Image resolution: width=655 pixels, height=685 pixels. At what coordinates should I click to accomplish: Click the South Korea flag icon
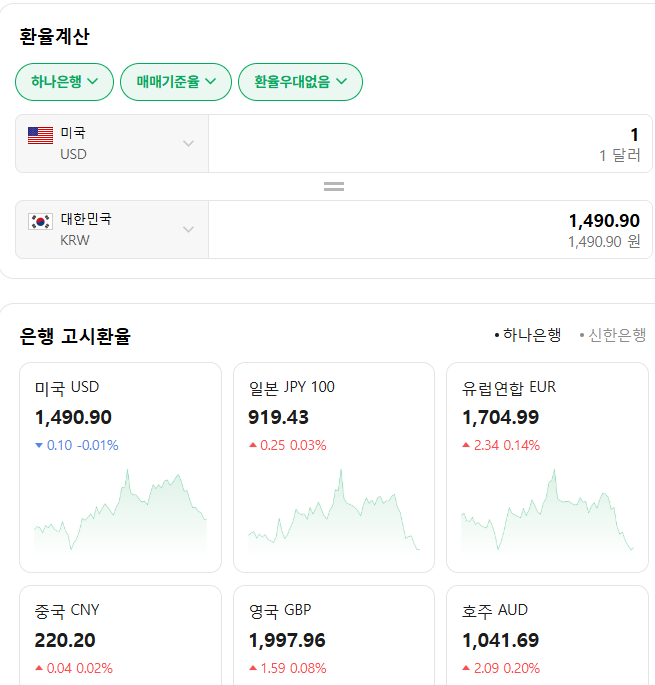point(40,221)
